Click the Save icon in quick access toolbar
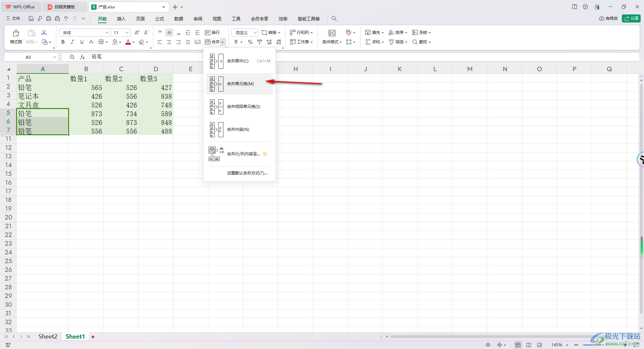 click(x=31, y=18)
